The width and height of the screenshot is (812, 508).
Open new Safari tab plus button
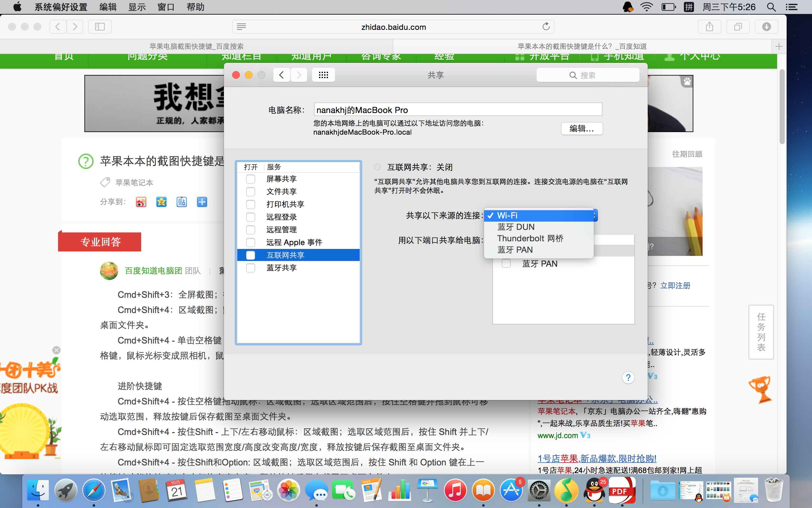[x=779, y=46]
